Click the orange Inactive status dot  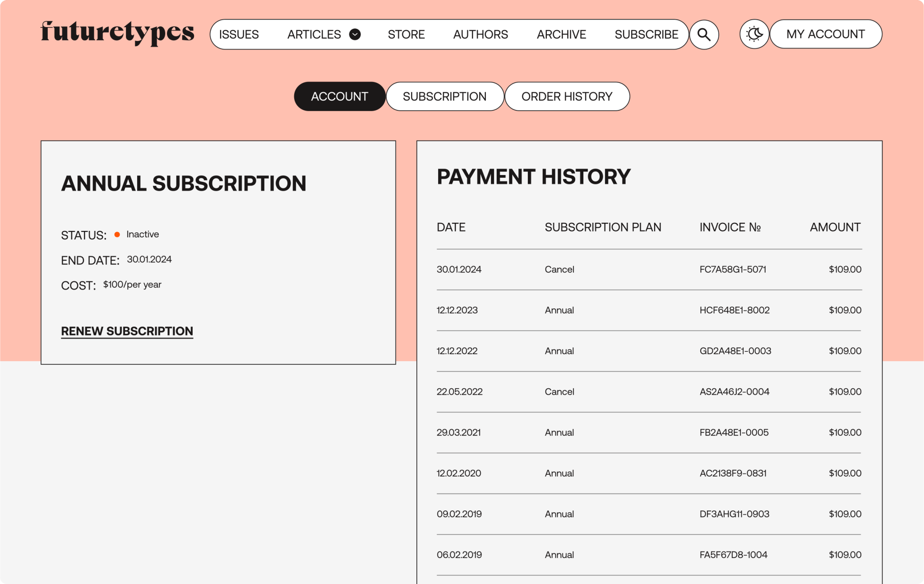point(117,235)
